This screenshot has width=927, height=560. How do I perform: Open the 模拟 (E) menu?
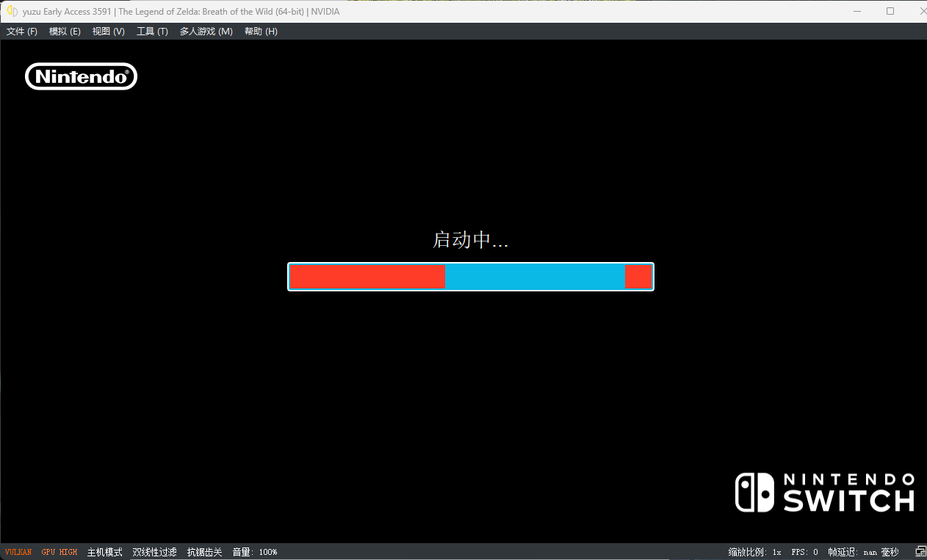[x=65, y=32]
